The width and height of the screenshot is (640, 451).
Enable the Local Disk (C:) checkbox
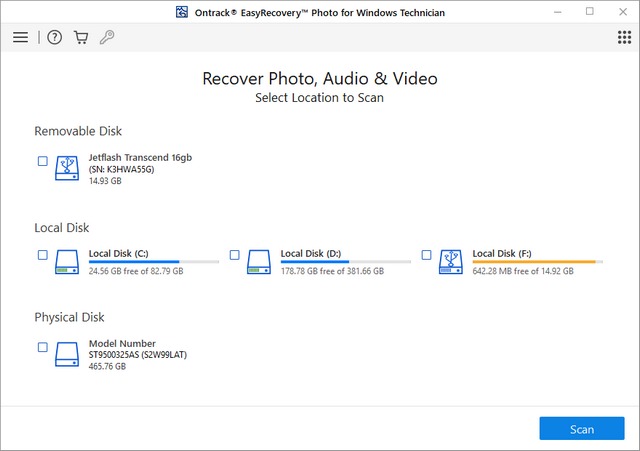42,256
